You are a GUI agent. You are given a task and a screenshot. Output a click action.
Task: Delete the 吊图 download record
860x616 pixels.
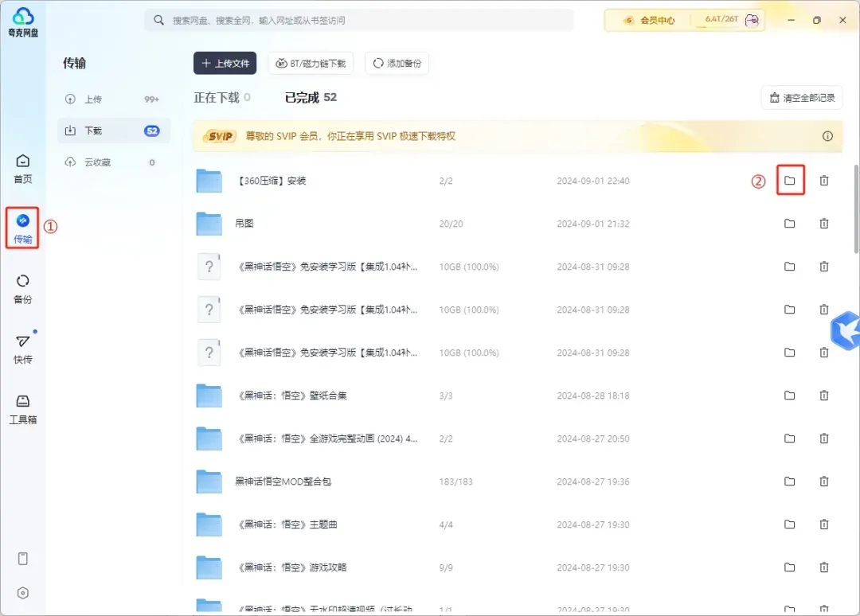824,224
